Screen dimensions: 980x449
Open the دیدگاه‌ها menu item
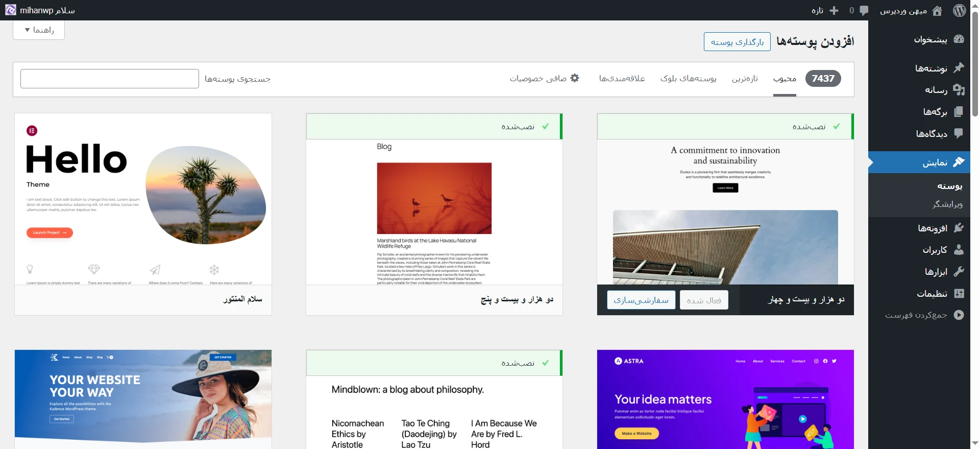(919, 133)
